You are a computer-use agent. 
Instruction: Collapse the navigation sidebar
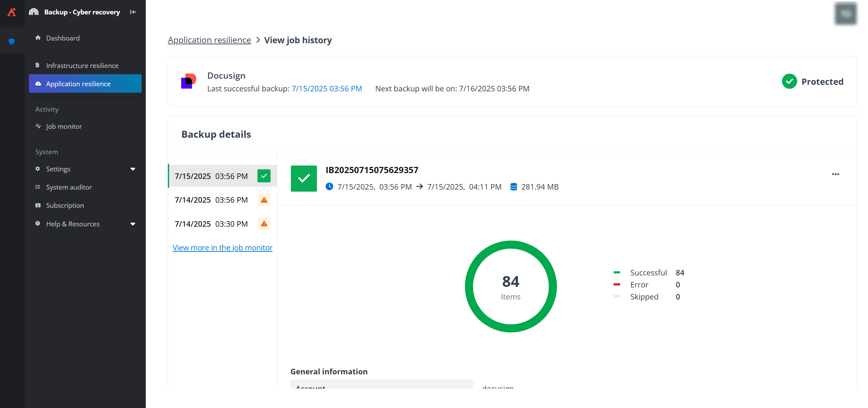pos(133,12)
